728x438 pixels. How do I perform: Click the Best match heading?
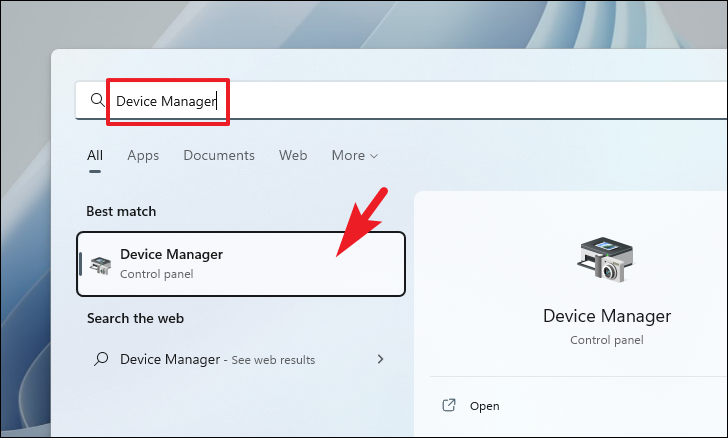[121, 211]
